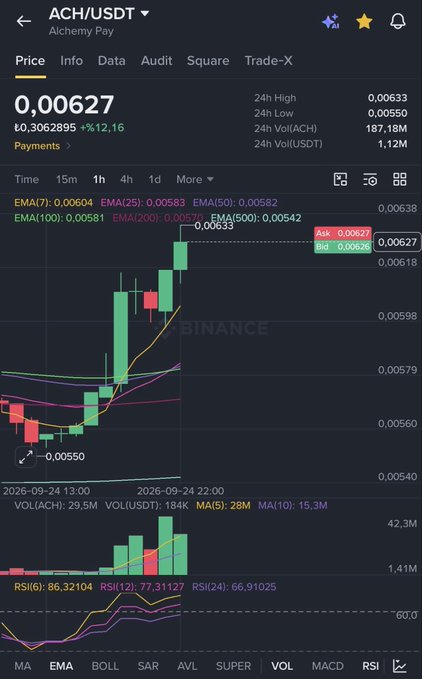Open chart indicator settings icon

370,179
